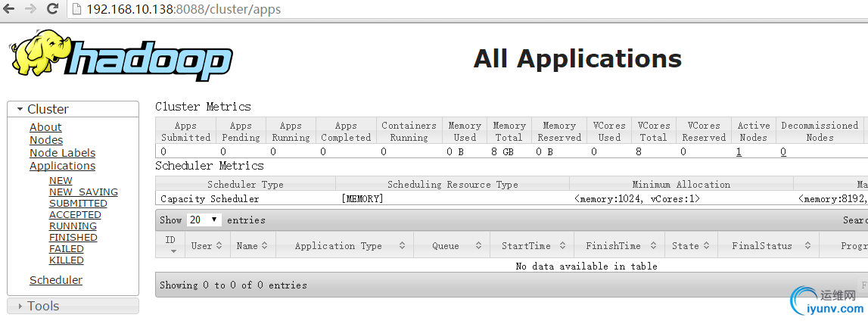Viewport: 868px width, 321px height.
Task: Click Showing 0 to 0 of 0 entries
Action: [234, 285]
